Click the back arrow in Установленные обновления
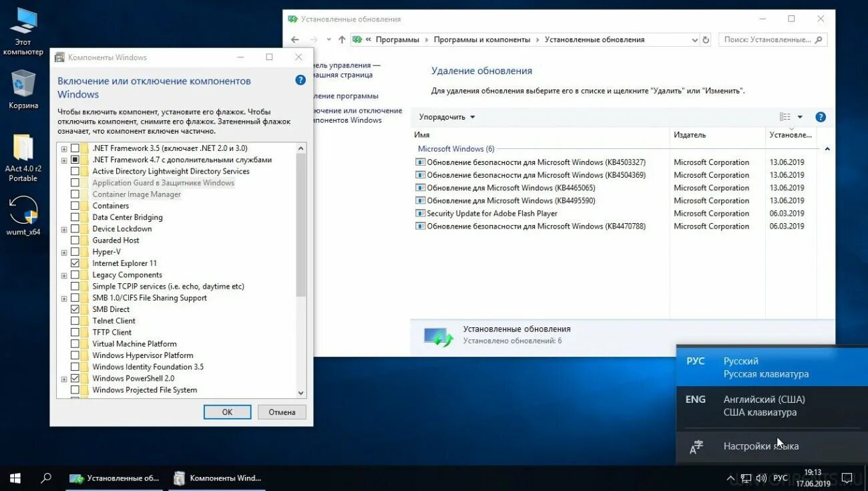The width and height of the screenshot is (868, 491). (x=295, y=39)
